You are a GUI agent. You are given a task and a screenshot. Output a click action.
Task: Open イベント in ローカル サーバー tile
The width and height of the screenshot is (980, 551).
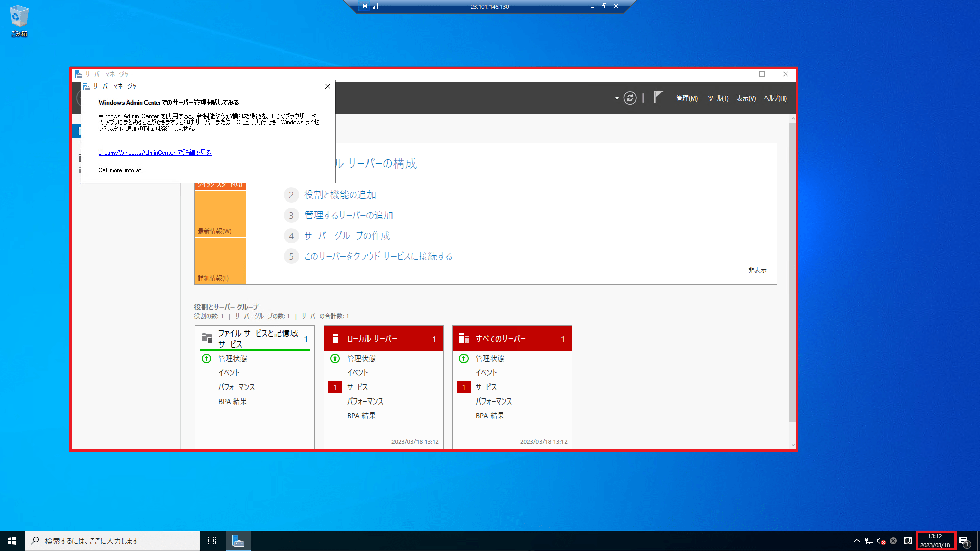(x=357, y=373)
